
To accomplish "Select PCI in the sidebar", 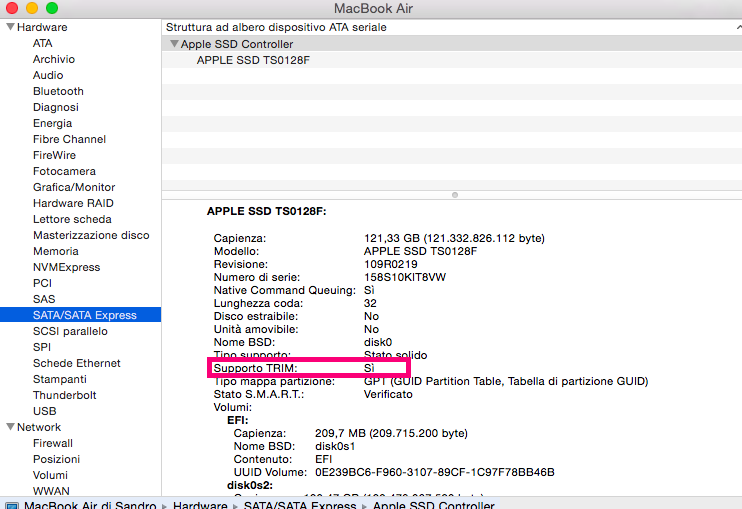I will click(42, 283).
